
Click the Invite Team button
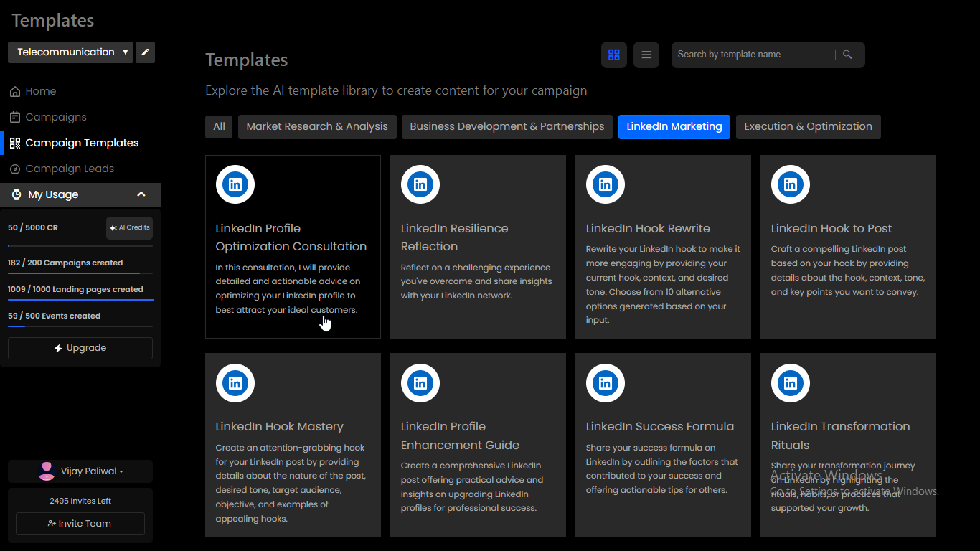pos(80,524)
